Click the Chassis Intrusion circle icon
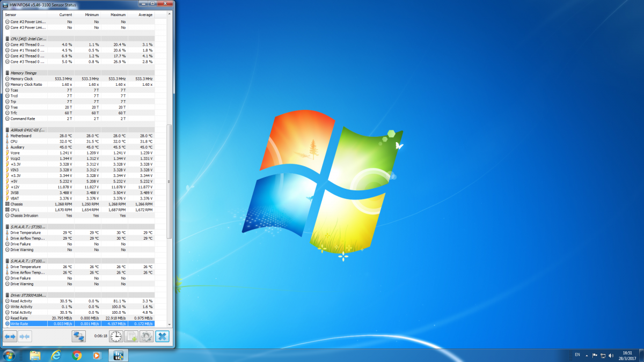Viewport: 644px width, 362px height. [8, 216]
